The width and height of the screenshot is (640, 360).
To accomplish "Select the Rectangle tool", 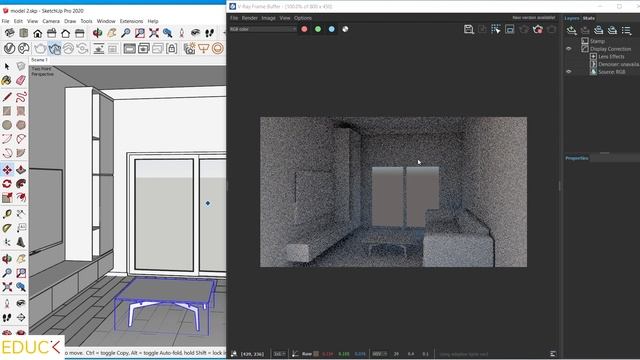I will [x=7, y=111].
